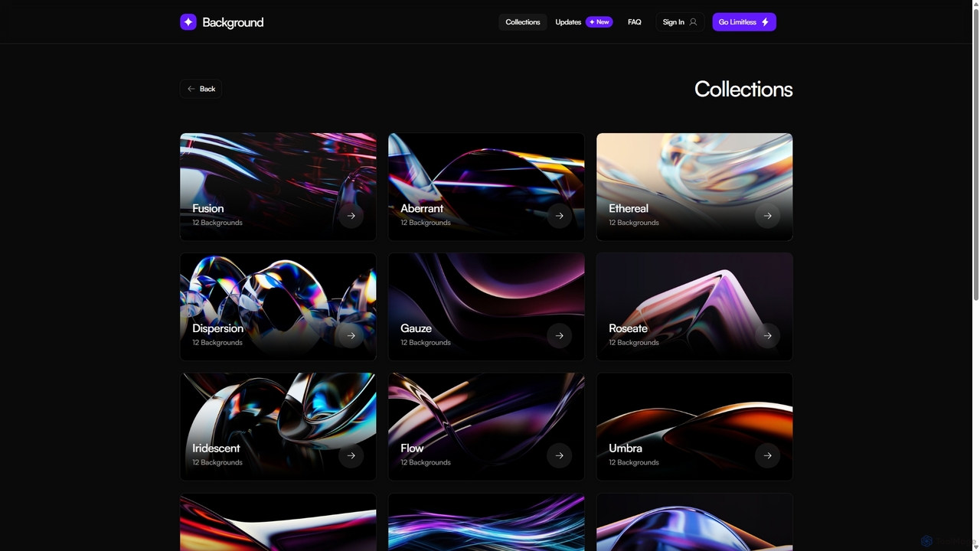Screen dimensions: 980x551
Task: Open the Aberrant collection arrow button
Action: [x=559, y=216]
